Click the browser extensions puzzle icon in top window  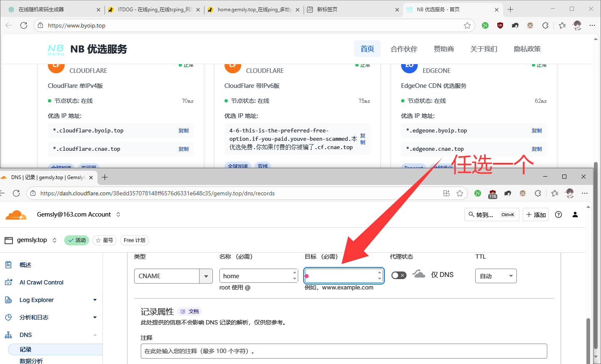click(x=545, y=25)
